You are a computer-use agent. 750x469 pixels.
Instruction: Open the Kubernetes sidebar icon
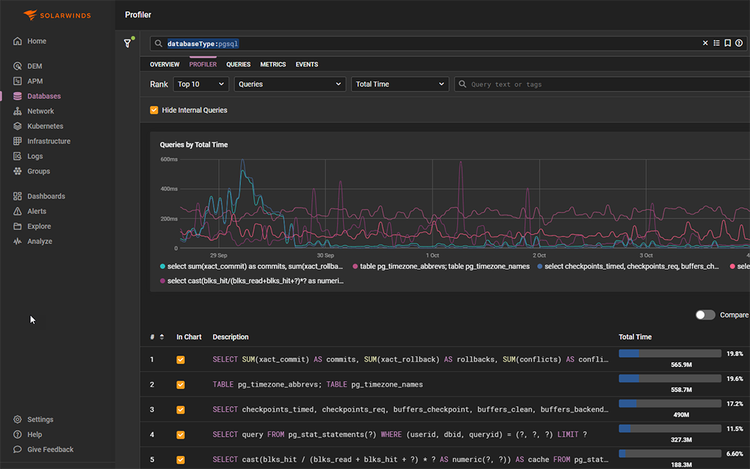click(18, 126)
